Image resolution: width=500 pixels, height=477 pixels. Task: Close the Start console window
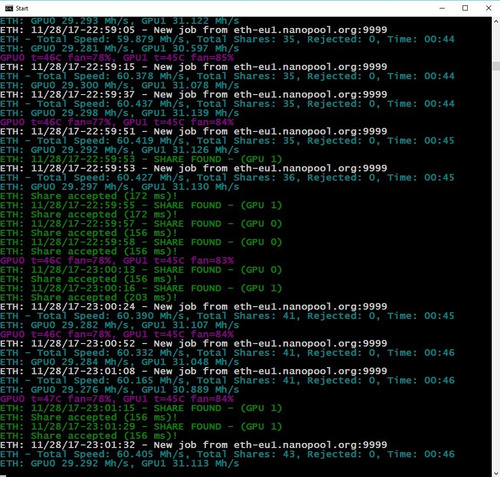[488, 8]
